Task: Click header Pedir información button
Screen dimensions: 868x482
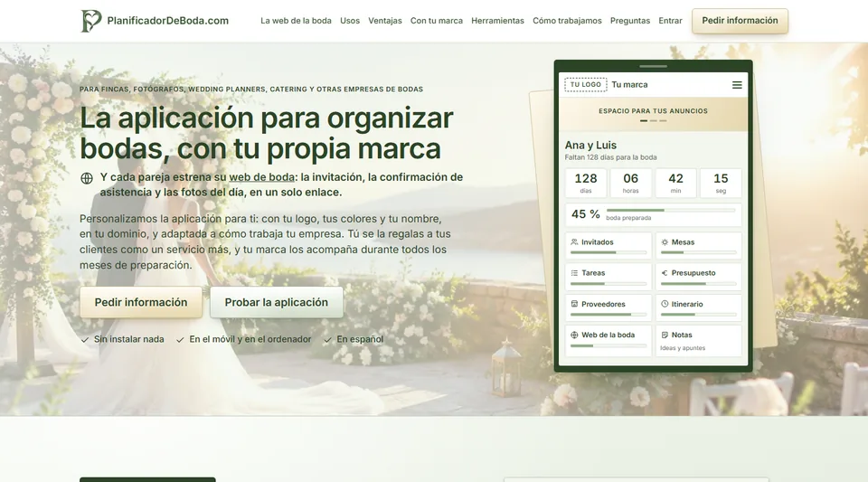Action: coord(741,21)
